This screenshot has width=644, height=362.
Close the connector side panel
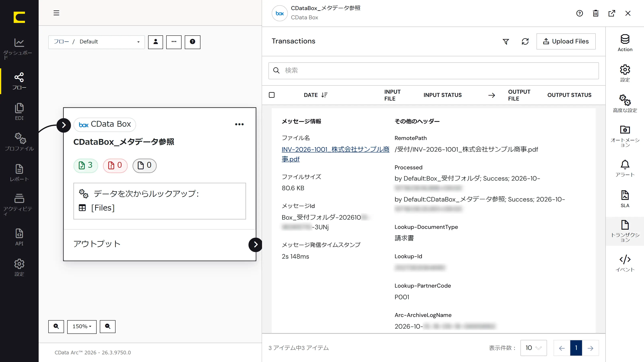(628, 13)
